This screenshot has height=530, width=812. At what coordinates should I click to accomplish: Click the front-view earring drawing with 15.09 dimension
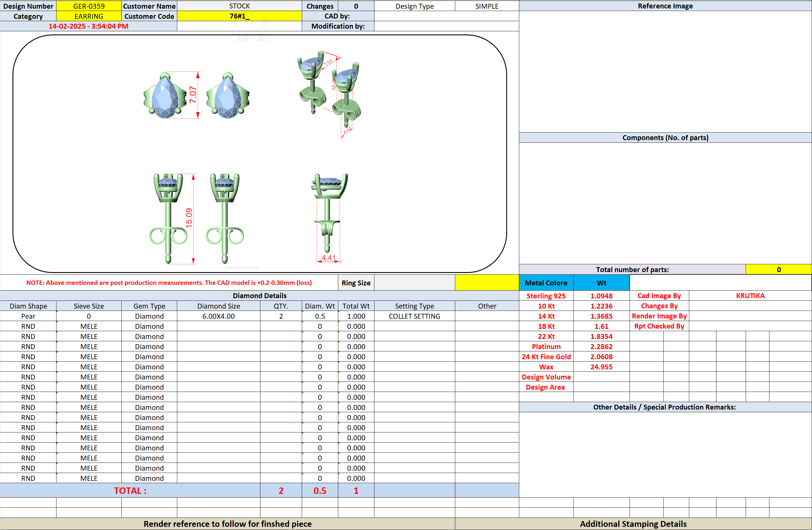click(x=197, y=219)
